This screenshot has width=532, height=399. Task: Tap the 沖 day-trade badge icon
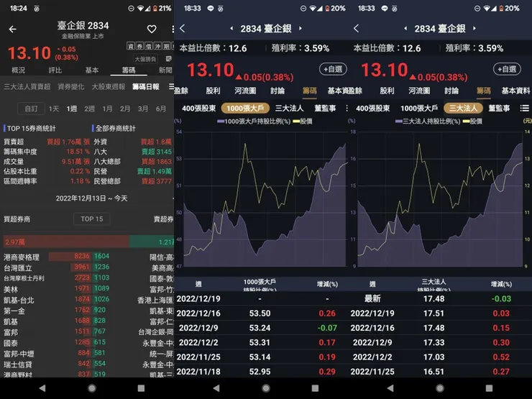[157, 46]
